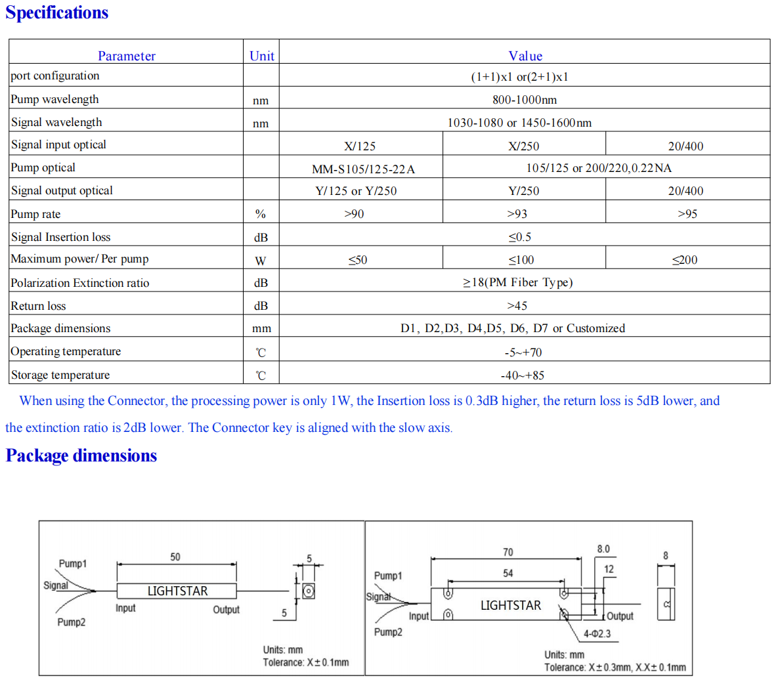784x684 pixels.
Task: Click the '≤50' power value
Action: click(358, 260)
